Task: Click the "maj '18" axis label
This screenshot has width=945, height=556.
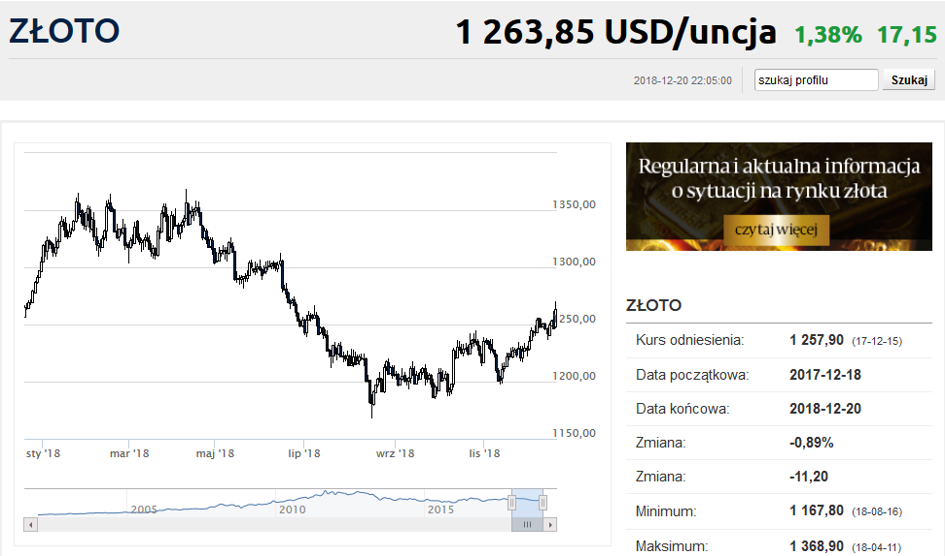Action: 215,453
